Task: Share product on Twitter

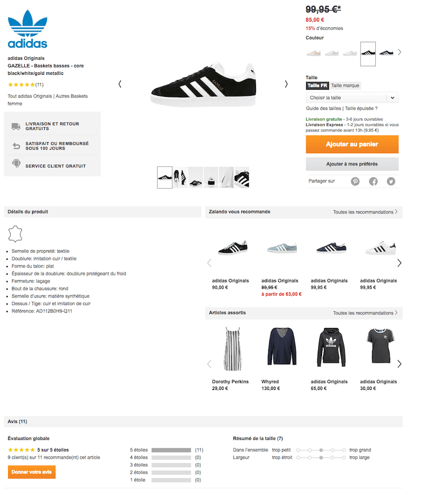Action: point(391,181)
